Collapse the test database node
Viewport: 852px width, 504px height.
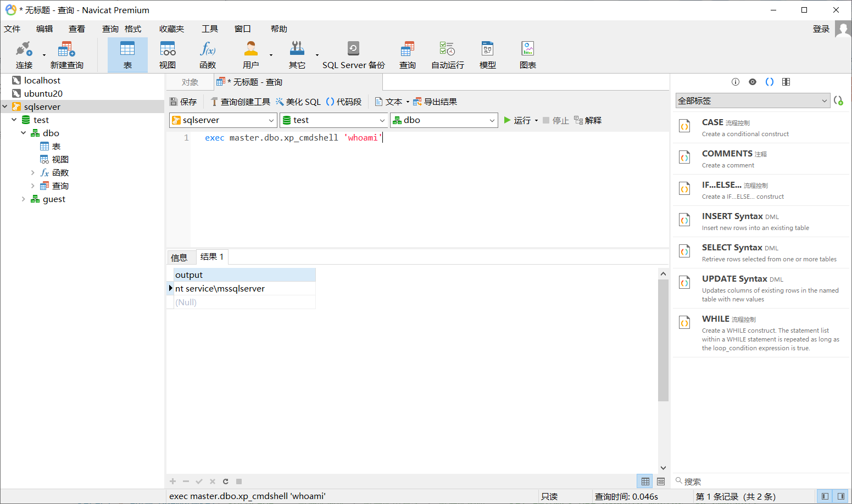(x=14, y=120)
